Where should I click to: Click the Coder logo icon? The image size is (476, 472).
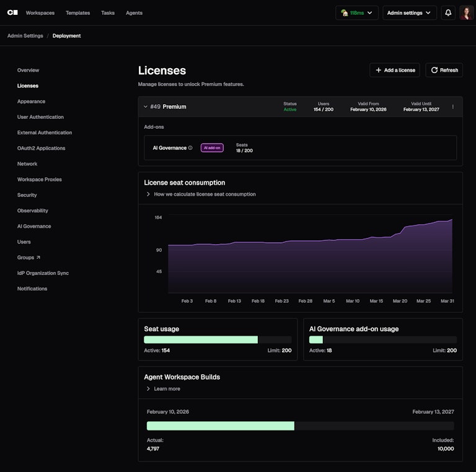click(12, 12)
